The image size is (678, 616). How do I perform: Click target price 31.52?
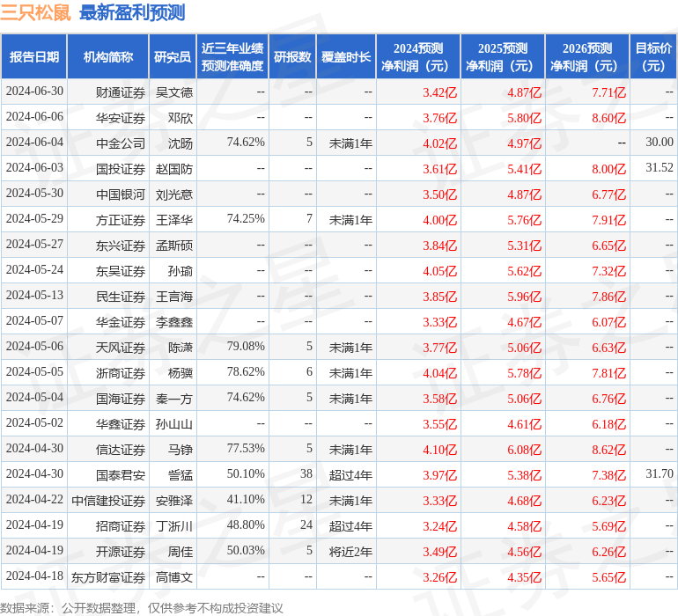point(660,167)
